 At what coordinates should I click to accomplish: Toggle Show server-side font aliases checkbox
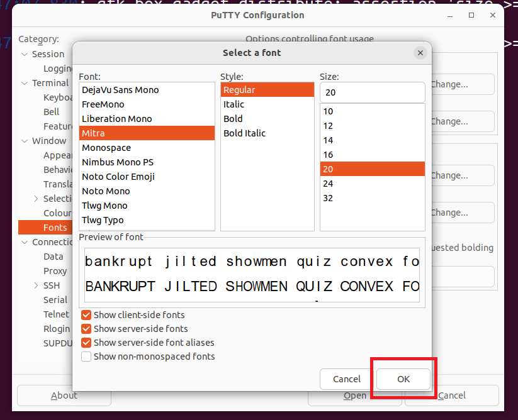pos(86,343)
